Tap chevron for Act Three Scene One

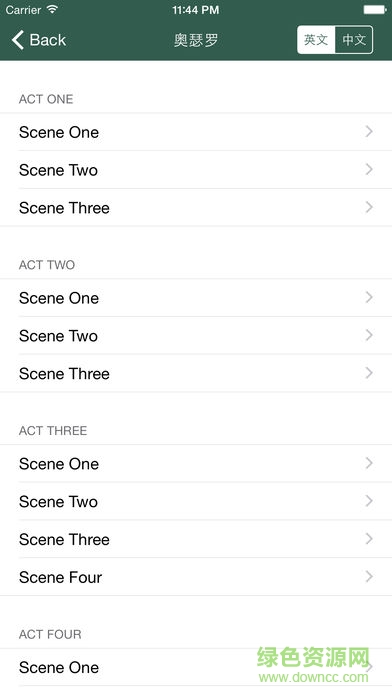point(369,463)
